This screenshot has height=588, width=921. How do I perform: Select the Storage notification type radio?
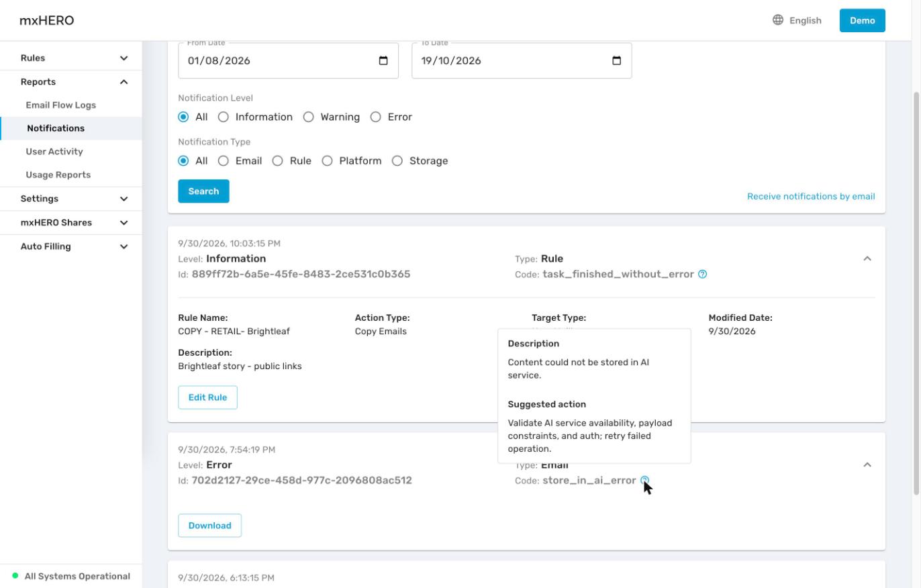point(397,161)
